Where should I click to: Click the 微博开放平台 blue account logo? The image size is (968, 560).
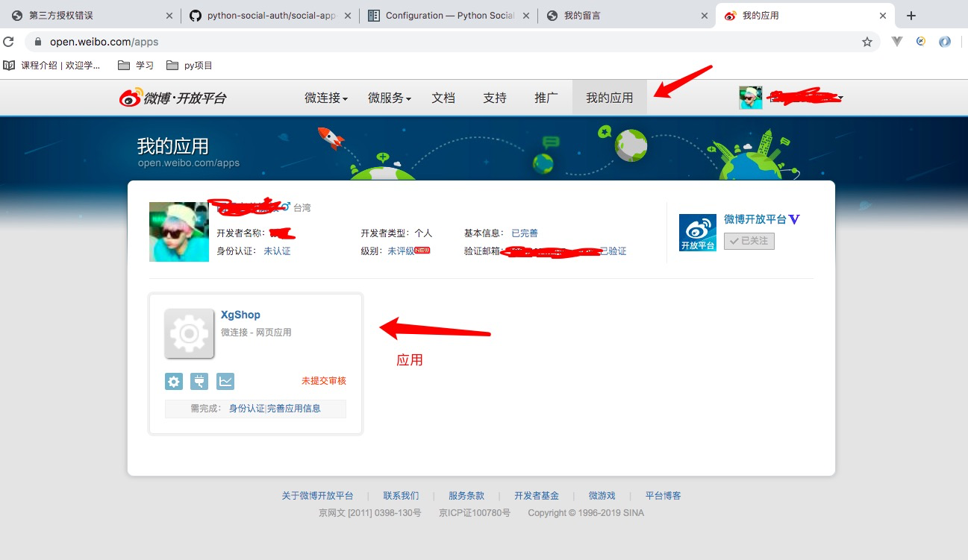click(x=697, y=232)
